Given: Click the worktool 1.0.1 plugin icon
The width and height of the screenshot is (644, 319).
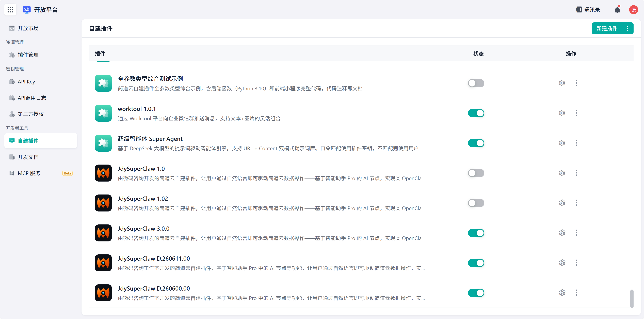Looking at the screenshot, I should point(103,113).
